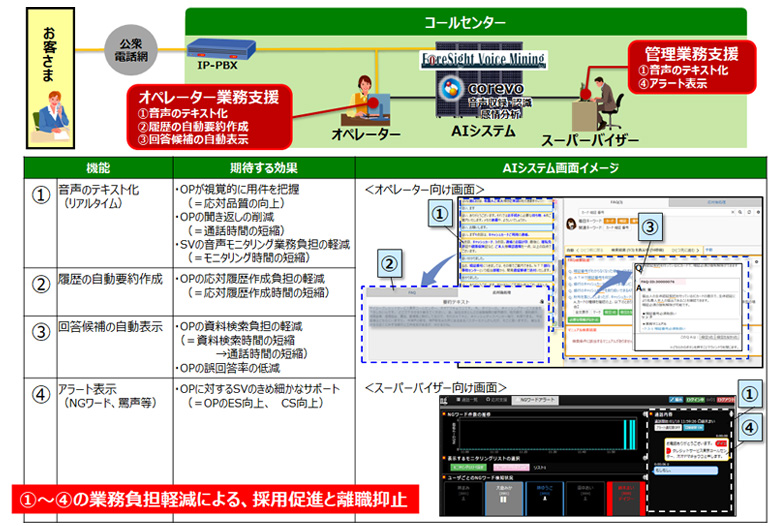The image size is (780, 526).
Task: Select the FAQ tab in summary panel
Action: pos(412,293)
